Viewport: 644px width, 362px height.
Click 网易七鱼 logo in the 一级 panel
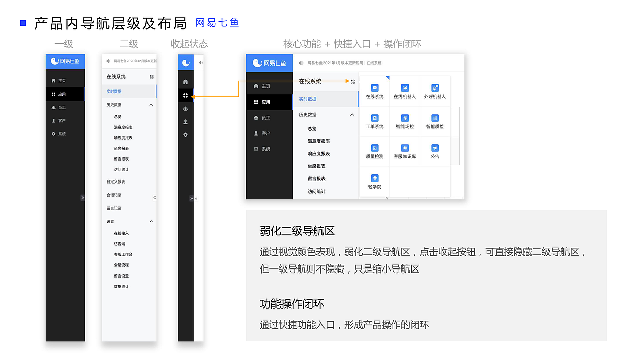pos(65,61)
